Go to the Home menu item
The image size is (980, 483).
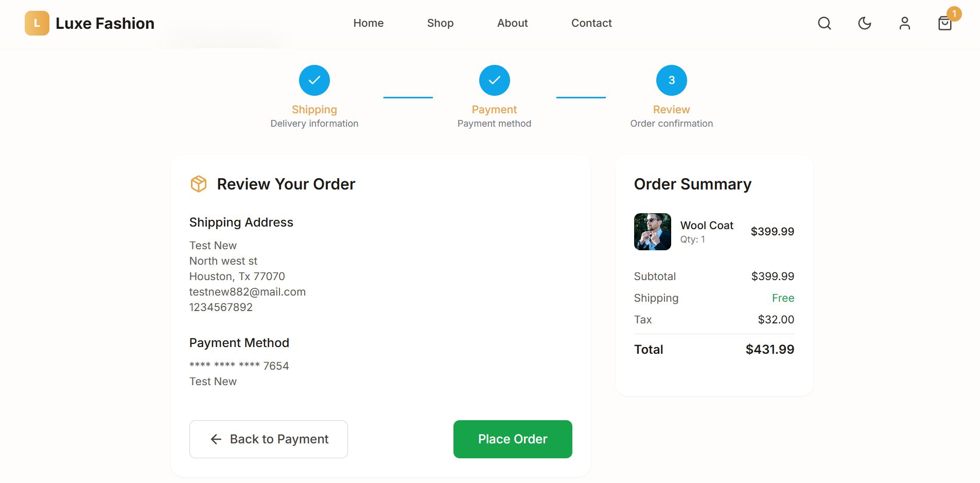369,23
